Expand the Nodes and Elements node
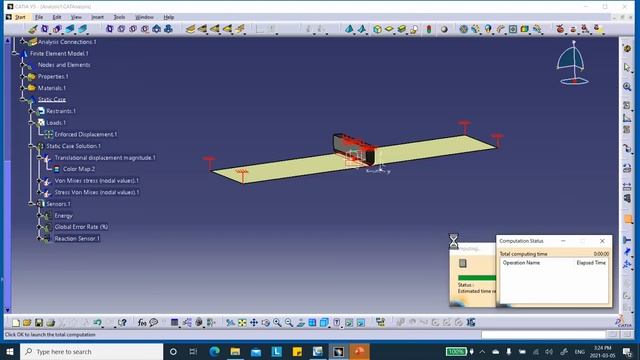 pos(23,65)
